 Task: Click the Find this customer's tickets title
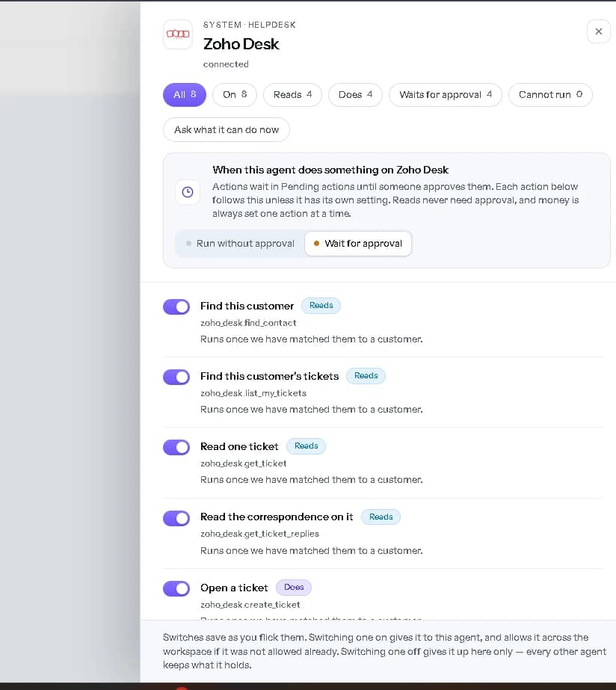tap(269, 377)
